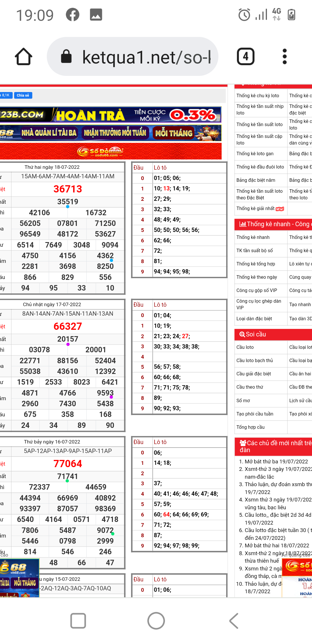The image size is (312, 644).
Task: Tap the Android back arrow button
Action: point(234,621)
